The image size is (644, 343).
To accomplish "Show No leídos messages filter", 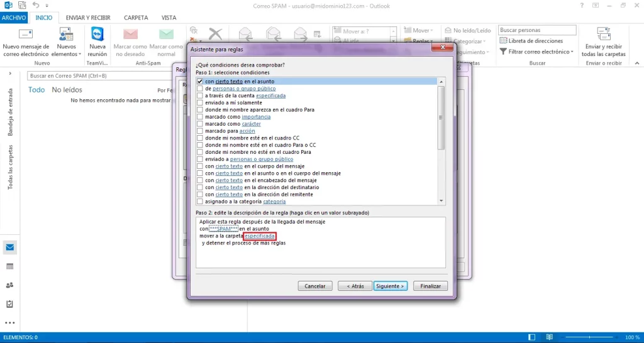I will pyautogui.click(x=67, y=90).
